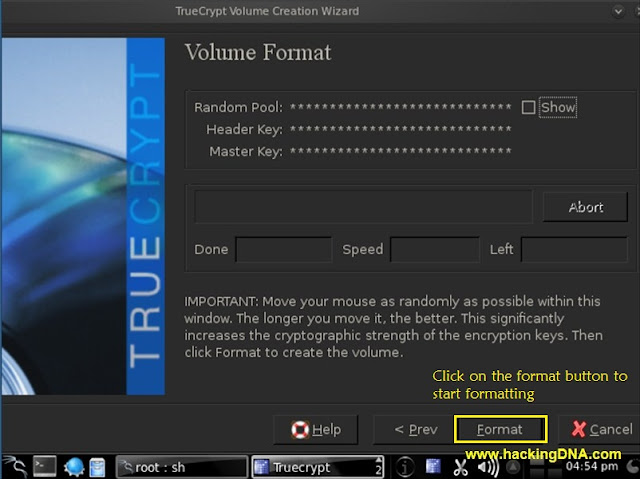640x479 pixels.
Task: Click the red X icon on Cancel
Action: tap(579, 429)
